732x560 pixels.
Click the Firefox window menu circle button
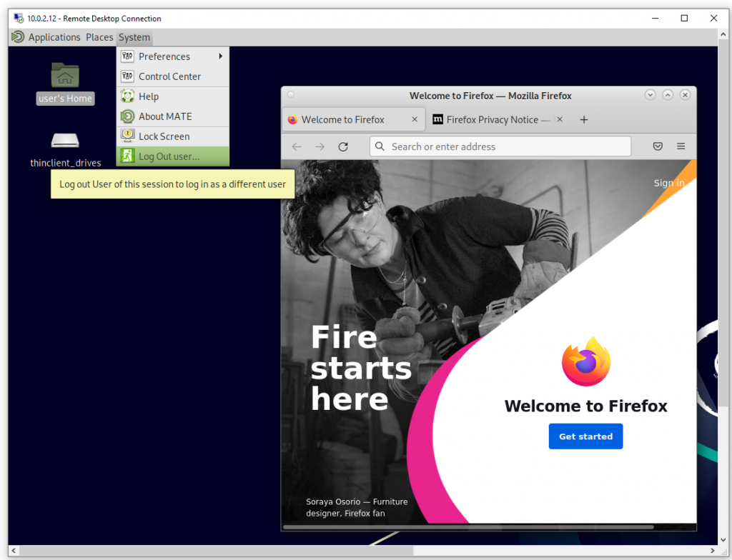(x=291, y=95)
